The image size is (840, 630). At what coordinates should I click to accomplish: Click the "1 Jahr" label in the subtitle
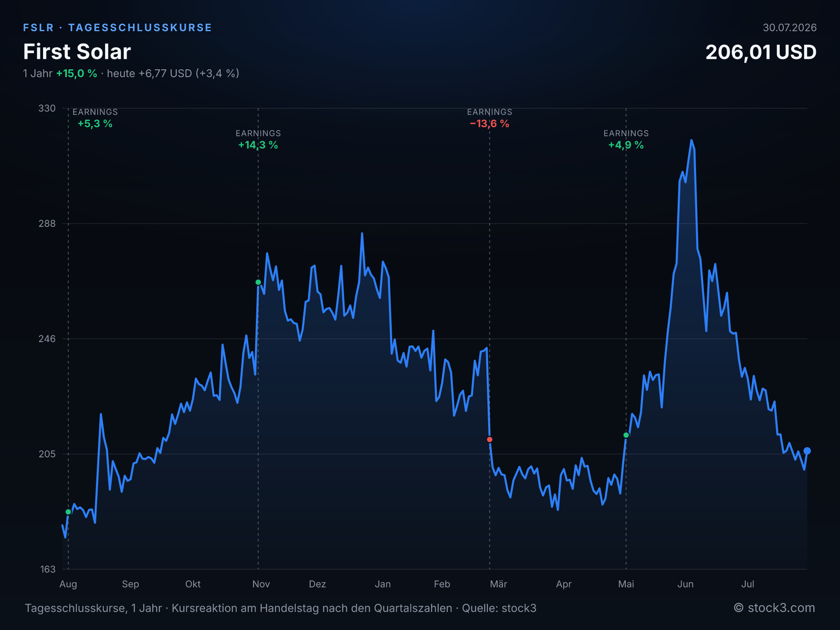coord(38,73)
